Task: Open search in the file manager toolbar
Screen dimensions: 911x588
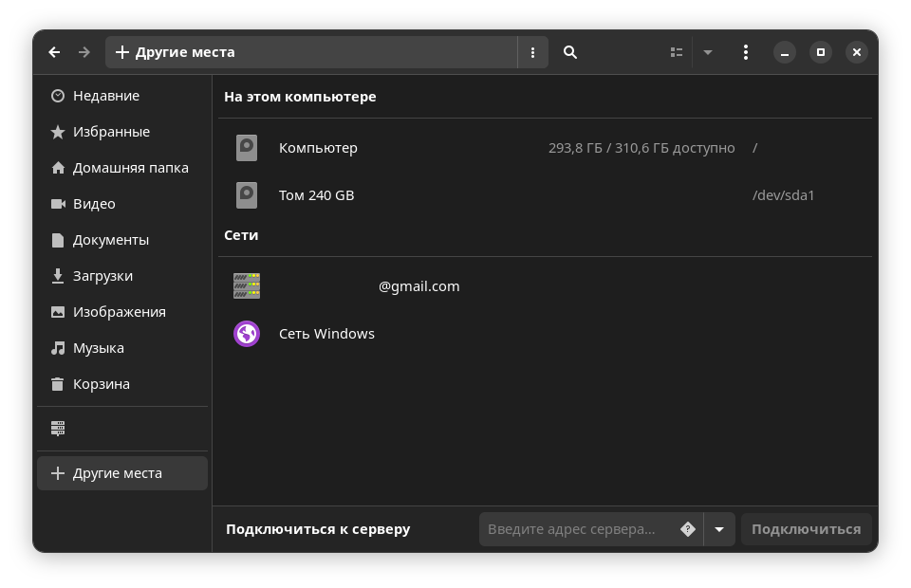Action: pyautogui.click(x=569, y=52)
